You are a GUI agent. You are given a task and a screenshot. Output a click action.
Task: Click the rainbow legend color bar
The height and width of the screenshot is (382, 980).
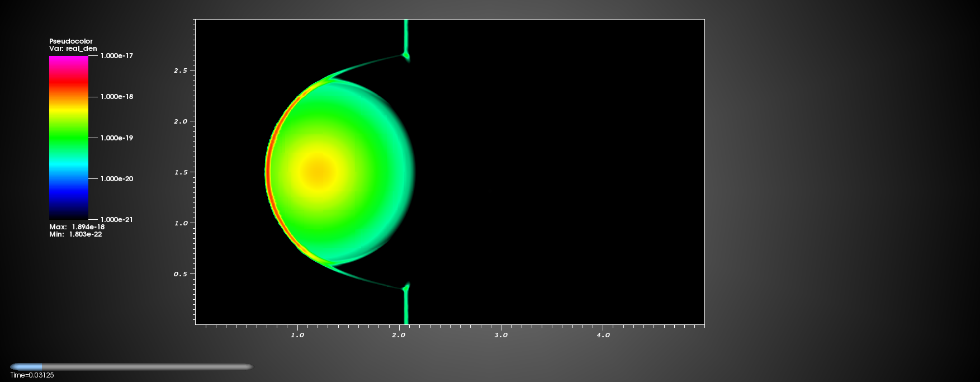tap(69, 138)
